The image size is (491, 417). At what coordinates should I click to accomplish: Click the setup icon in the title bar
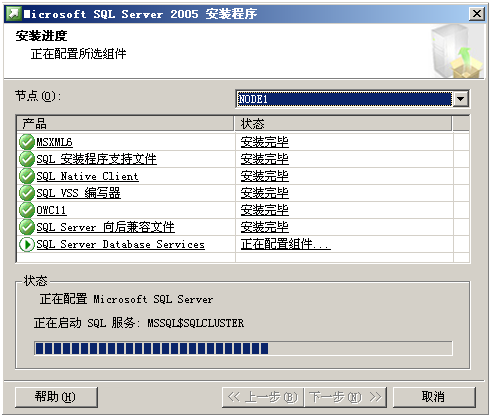point(14,14)
